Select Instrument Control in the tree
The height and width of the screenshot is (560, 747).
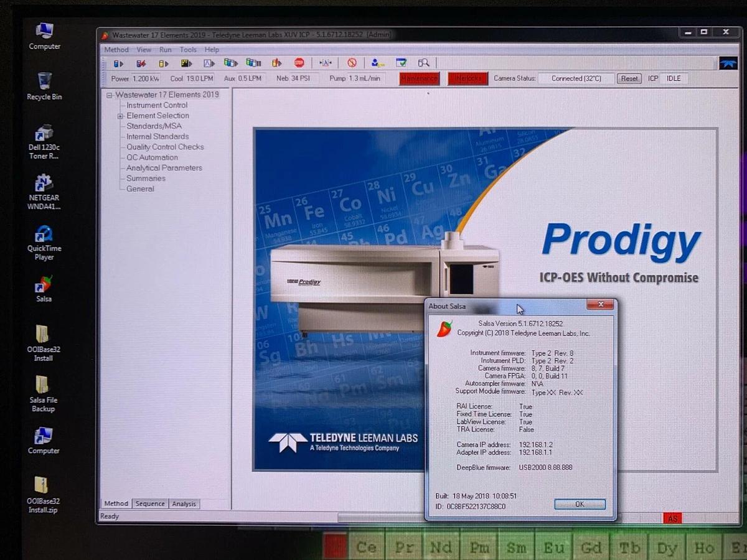tap(157, 105)
